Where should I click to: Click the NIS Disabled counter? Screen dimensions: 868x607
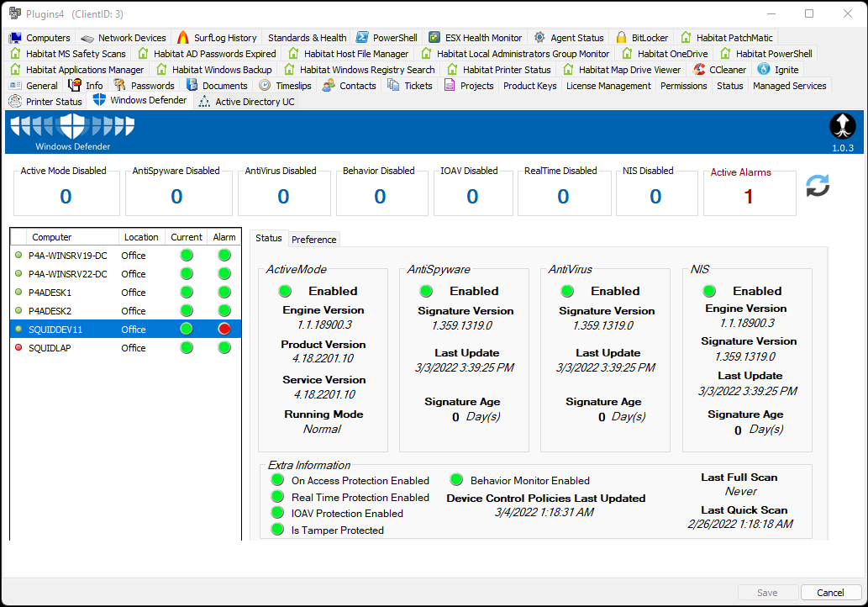point(655,197)
